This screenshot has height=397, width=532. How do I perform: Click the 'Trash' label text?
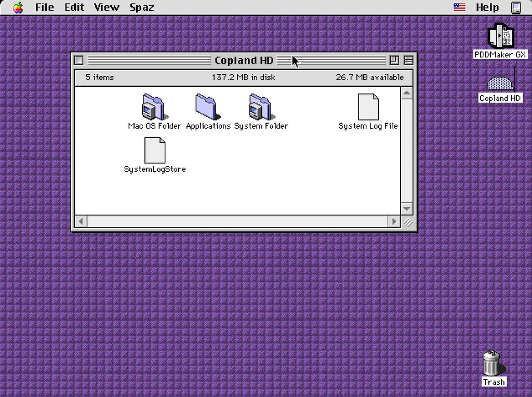[x=494, y=382]
